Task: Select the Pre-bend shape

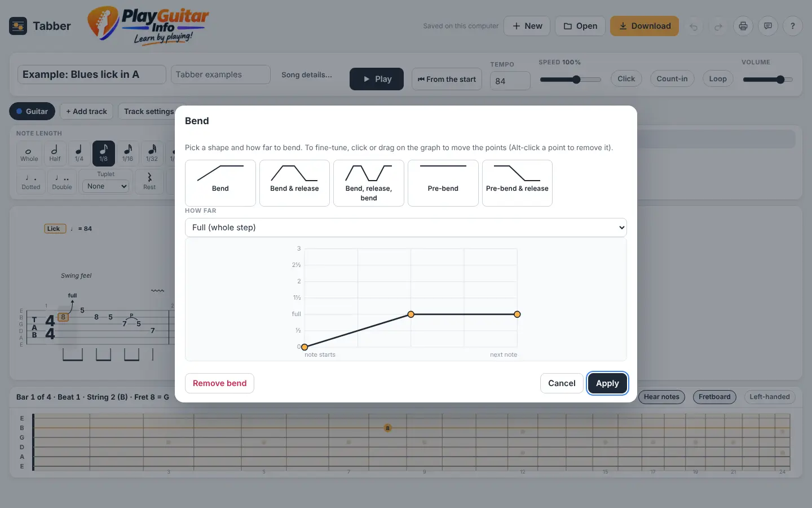Action: (443, 183)
